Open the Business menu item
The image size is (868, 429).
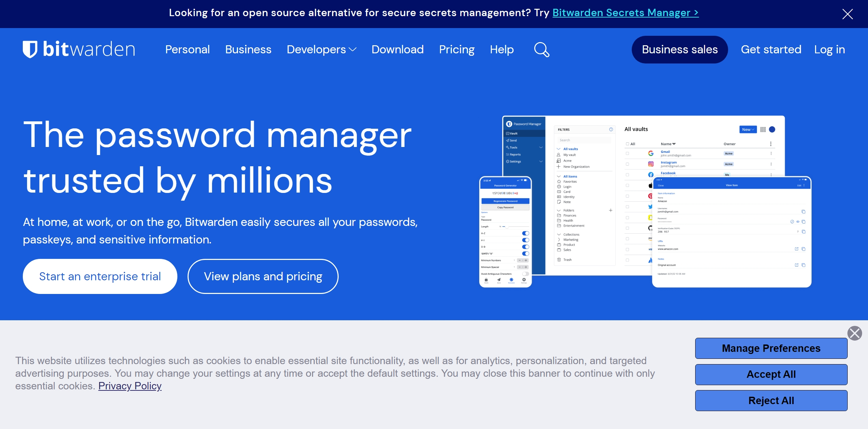(248, 49)
